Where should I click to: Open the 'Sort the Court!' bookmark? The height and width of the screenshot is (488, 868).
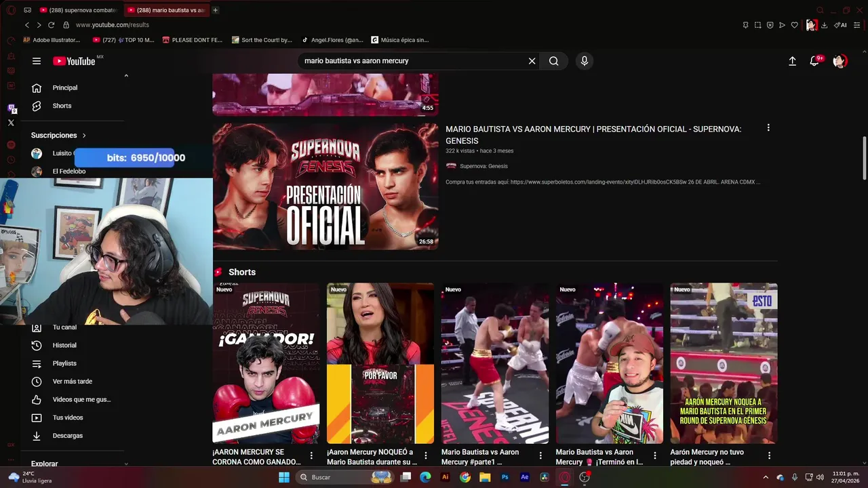tap(262, 40)
